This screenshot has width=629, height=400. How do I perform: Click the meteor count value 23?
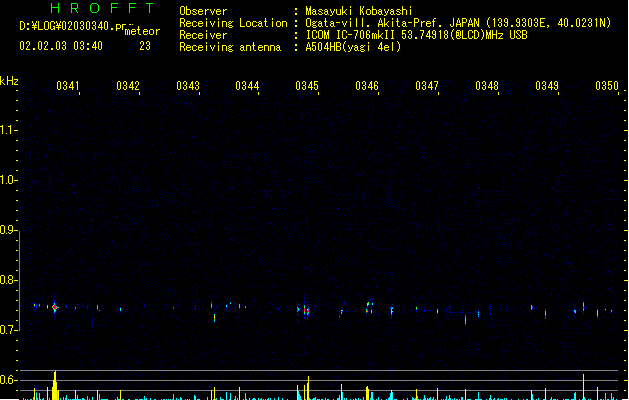(x=145, y=46)
